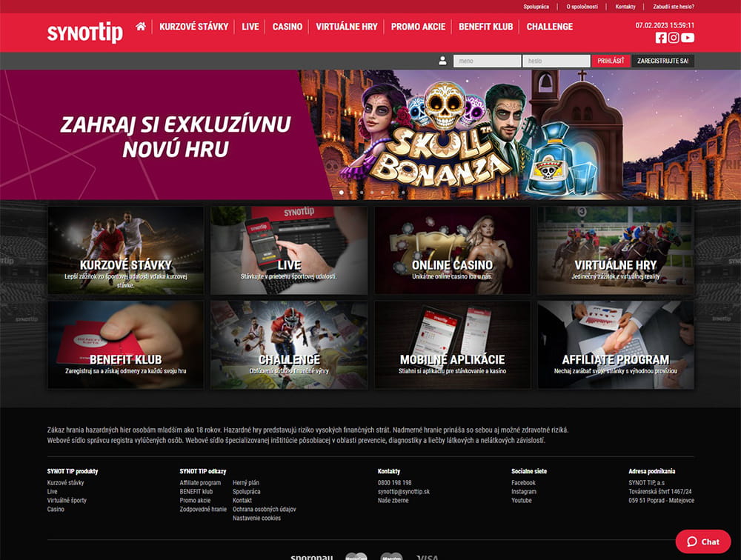
Task: Click the Prihlásiť login button
Action: click(x=611, y=61)
